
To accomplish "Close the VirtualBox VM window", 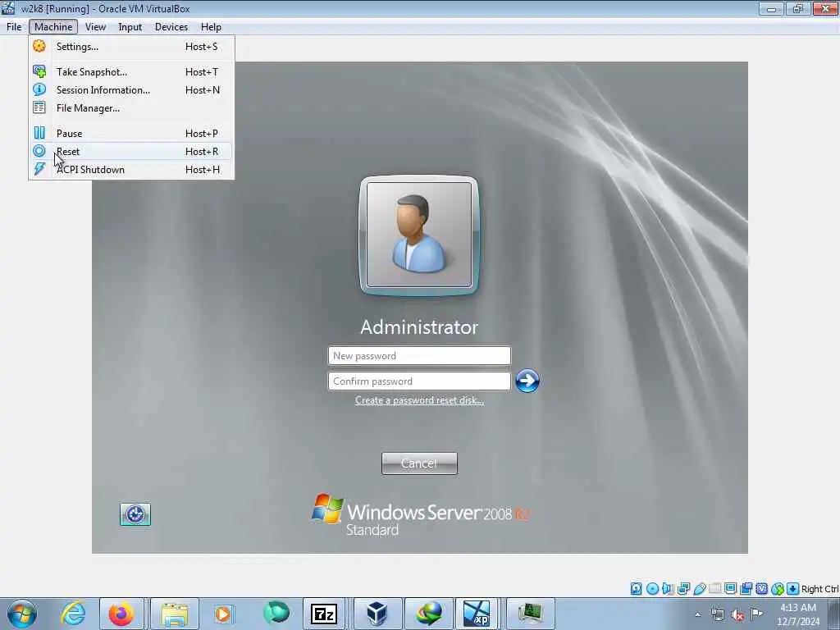I will [x=825, y=8].
